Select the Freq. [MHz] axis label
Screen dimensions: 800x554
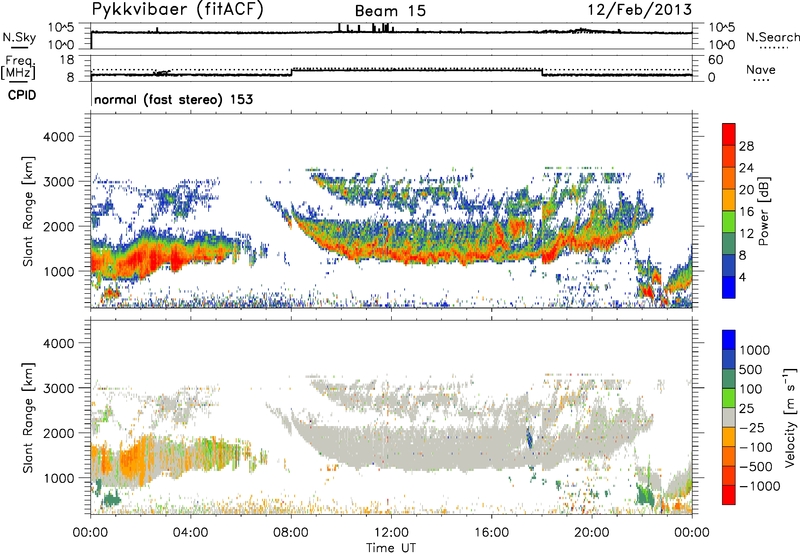(x=18, y=68)
